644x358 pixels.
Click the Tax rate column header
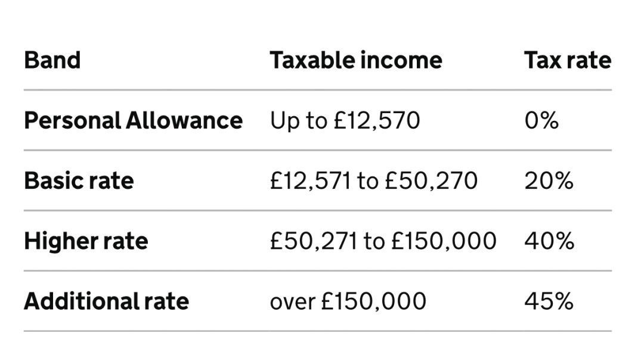click(x=568, y=61)
